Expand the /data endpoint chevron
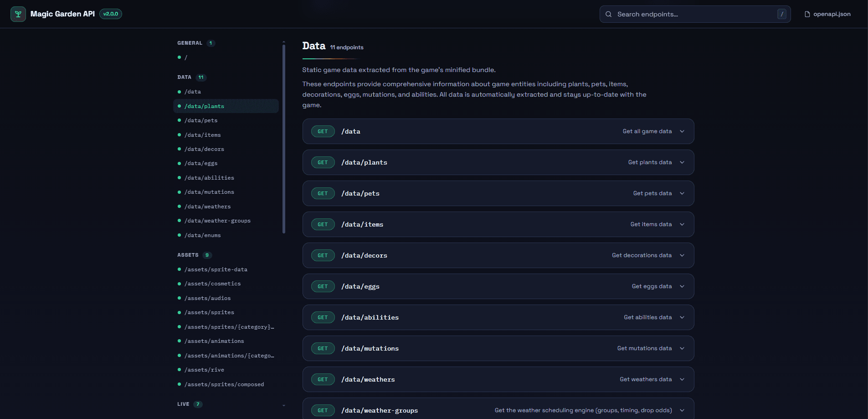868x419 pixels. [682, 131]
